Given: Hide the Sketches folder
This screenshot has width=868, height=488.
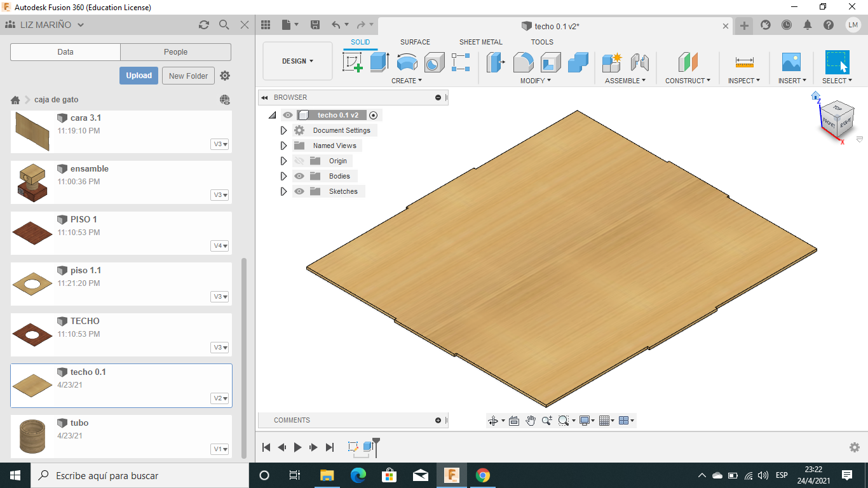Looking at the screenshot, I should coord(299,191).
